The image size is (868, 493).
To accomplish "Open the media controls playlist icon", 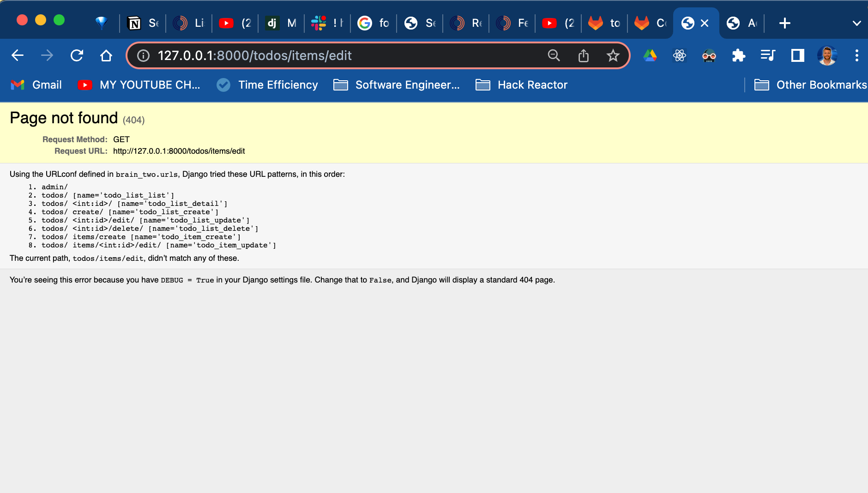I will pyautogui.click(x=768, y=55).
